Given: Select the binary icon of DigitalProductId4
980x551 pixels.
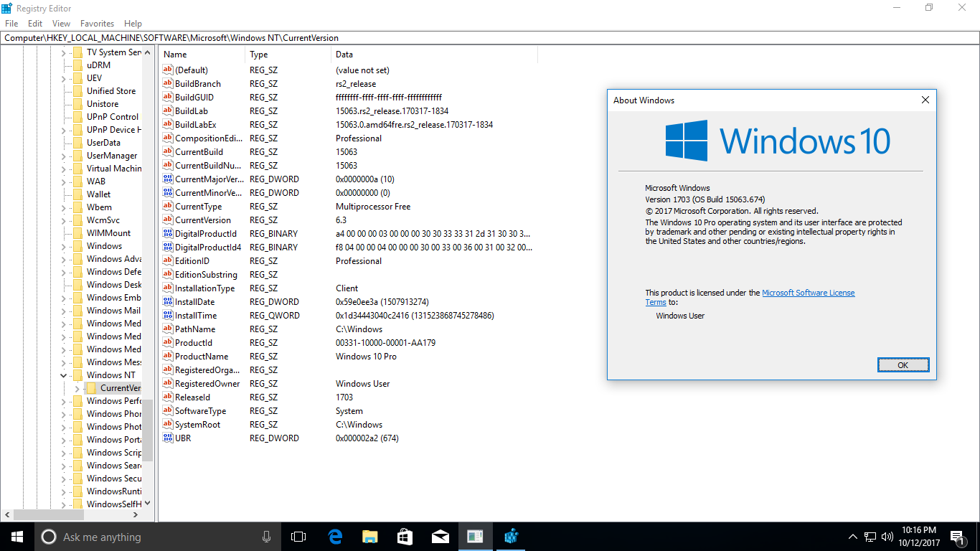Looking at the screenshot, I should pyautogui.click(x=168, y=248).
